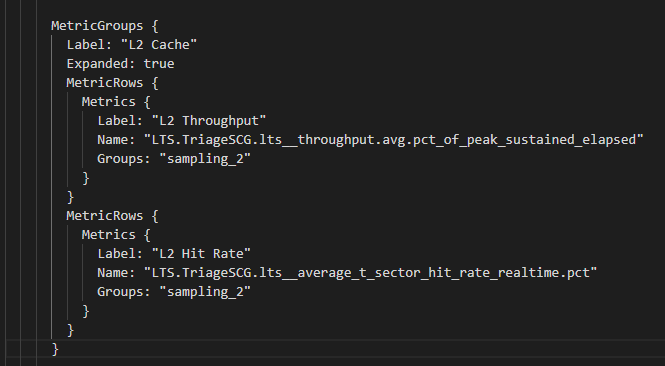The width and height of the screenshot is (665, 366).
Task: Click the MetricGroups opening line
Action: (x=105, y=26)
